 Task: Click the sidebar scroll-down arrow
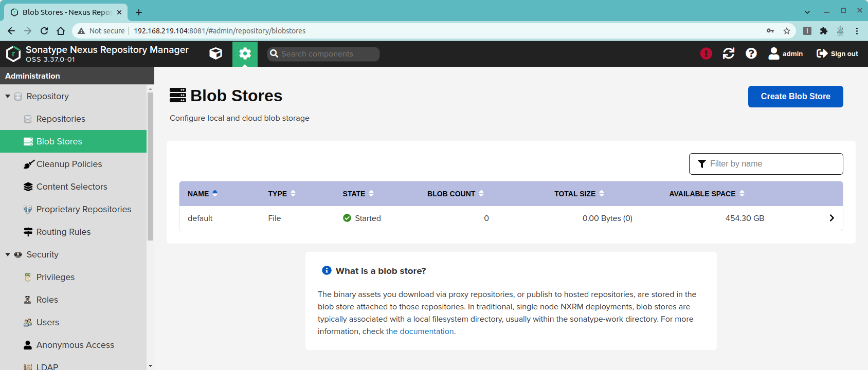coord(150,366)
